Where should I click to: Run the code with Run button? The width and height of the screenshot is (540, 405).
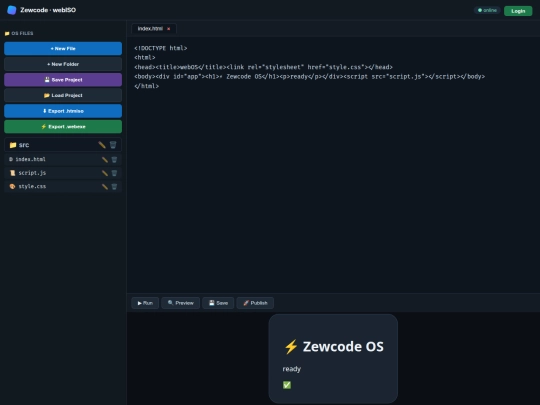(x=145, y=303)
